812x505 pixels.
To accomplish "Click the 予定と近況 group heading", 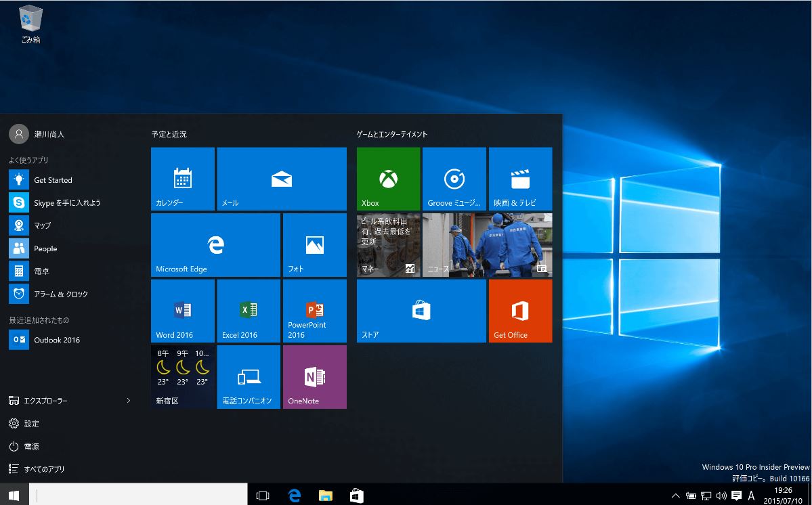I will [x=169, y=134].
